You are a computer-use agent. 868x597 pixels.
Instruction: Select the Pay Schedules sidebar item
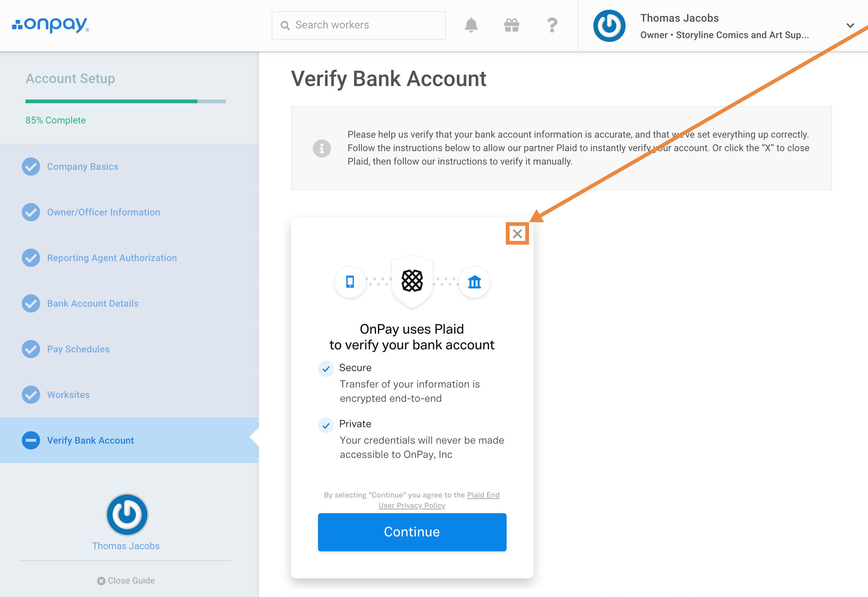click(x=79, y=349)
